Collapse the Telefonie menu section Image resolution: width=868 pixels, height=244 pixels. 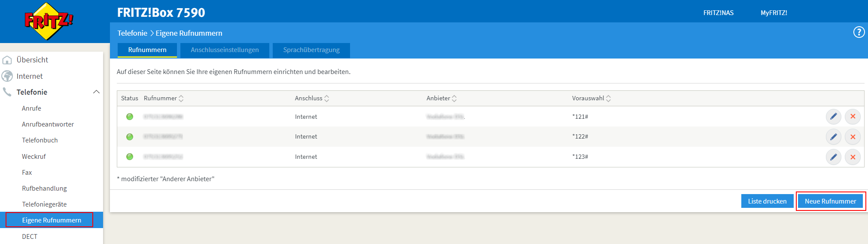(96, 92)
